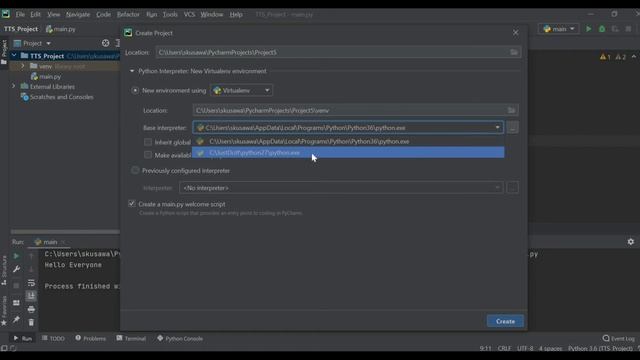
Task: Open Favorites tool window star icon
Action: [4, 323]
